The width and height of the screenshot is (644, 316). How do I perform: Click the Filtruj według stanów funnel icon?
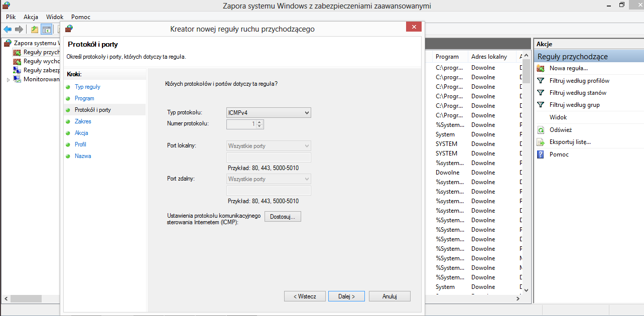pyautogui.click(x=541, y=93)
